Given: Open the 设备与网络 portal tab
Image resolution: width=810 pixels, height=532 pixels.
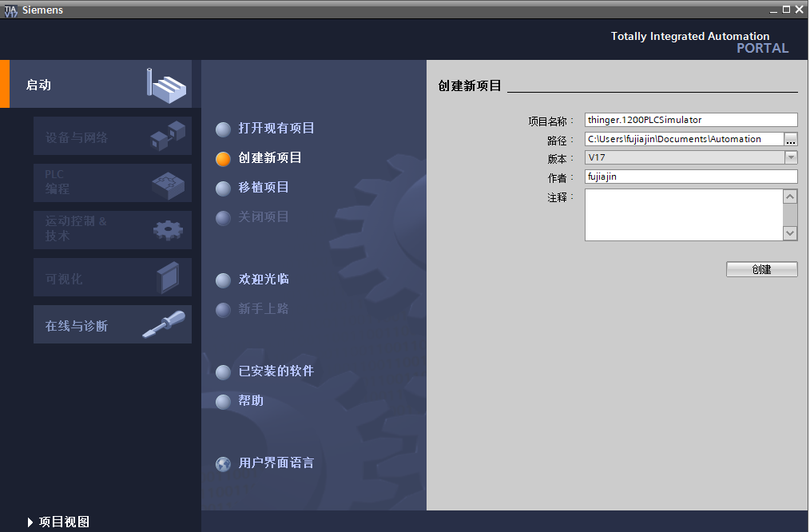Looking at the screenshot, I should click(113, 136).
